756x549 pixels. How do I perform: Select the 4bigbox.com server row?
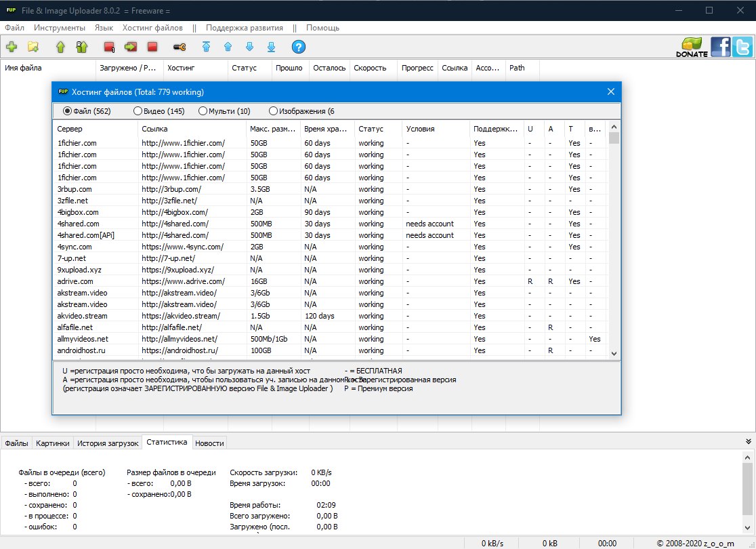(330, 212)
